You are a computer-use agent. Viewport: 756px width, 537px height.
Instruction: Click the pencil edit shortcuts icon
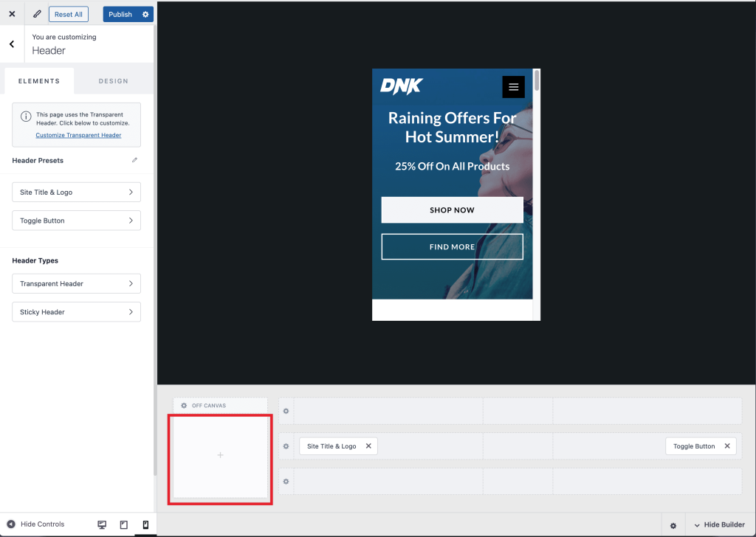click(37, 14)
